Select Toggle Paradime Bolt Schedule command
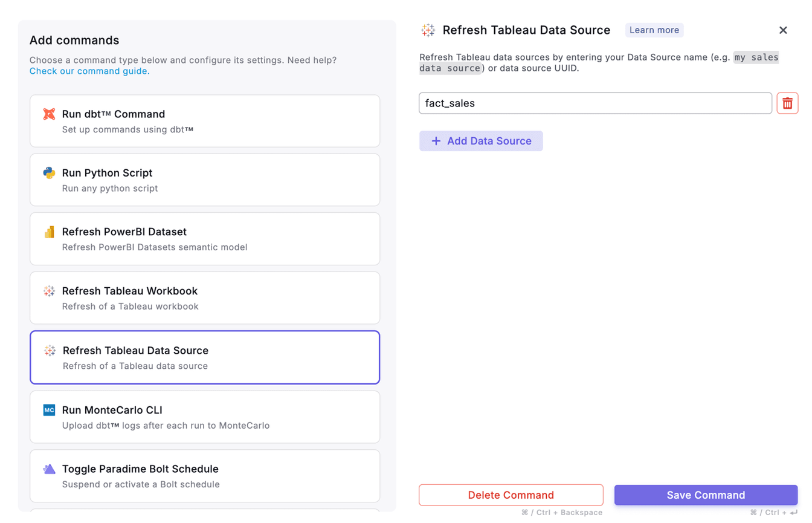The width and height of the screenshot is (812, 523). pyautogui.click(x=205, y=476)
